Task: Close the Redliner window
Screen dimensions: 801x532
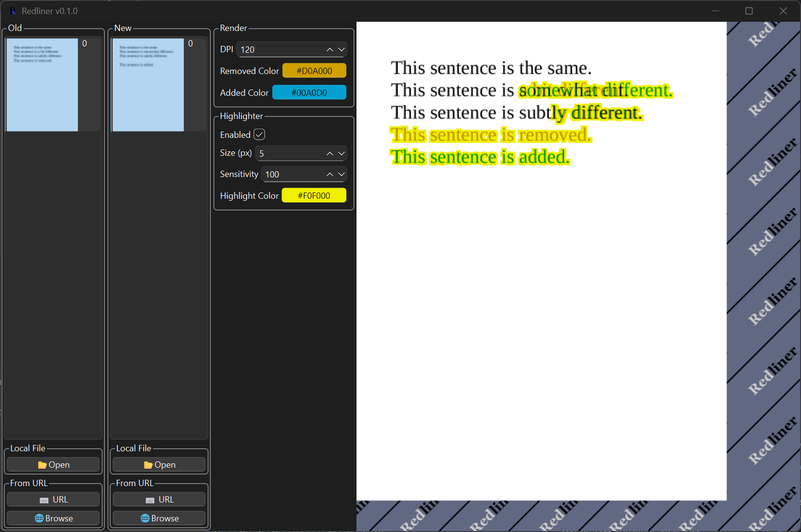Action: 783,11
